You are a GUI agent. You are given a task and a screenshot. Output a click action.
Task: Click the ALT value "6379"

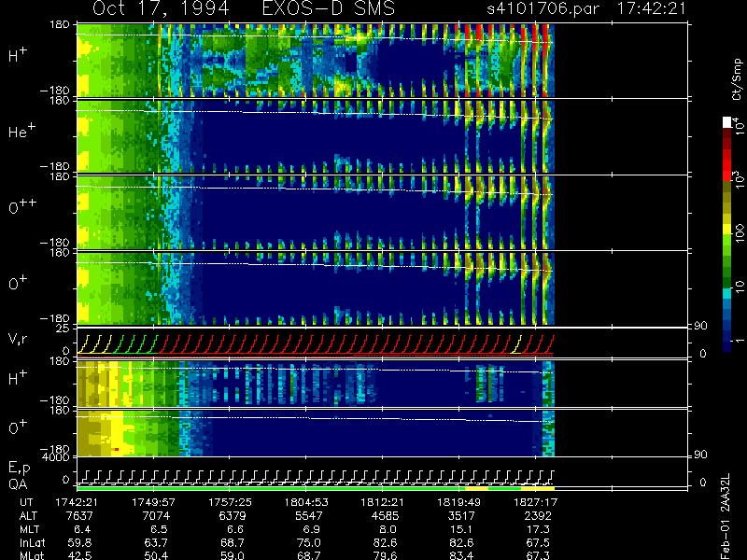coord(233,516)
